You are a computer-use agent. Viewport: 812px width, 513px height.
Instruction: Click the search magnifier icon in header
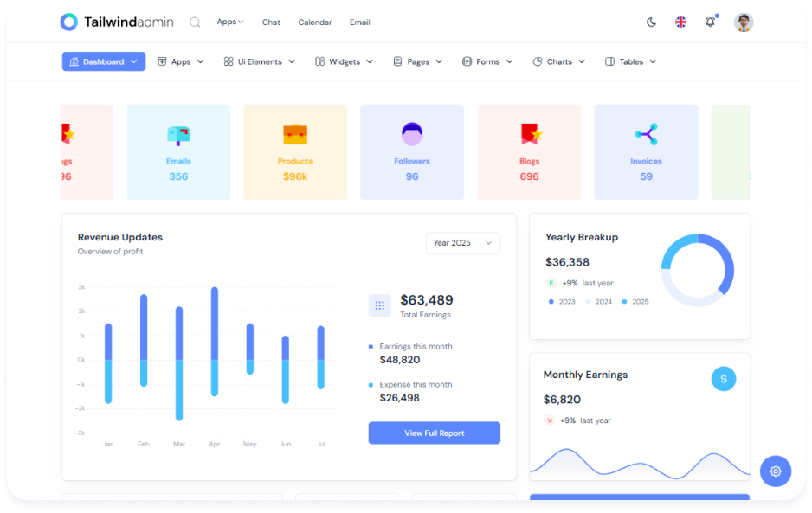pos(195,22)
